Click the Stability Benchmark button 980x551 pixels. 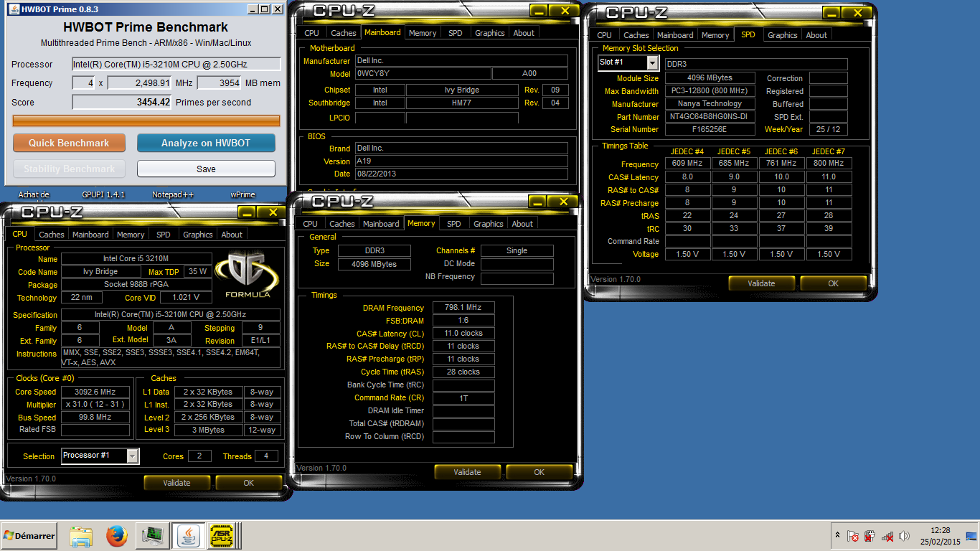pos(69,169)
